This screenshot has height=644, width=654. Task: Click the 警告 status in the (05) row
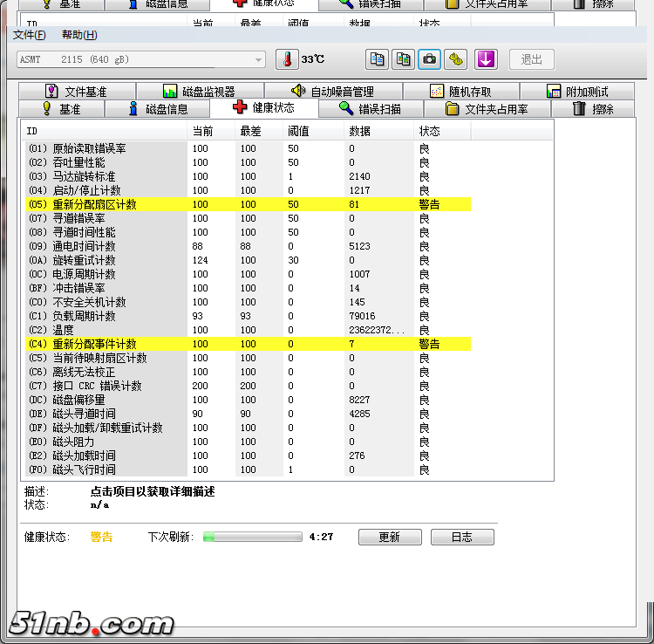pyautogui.click(x=429, y=204)
